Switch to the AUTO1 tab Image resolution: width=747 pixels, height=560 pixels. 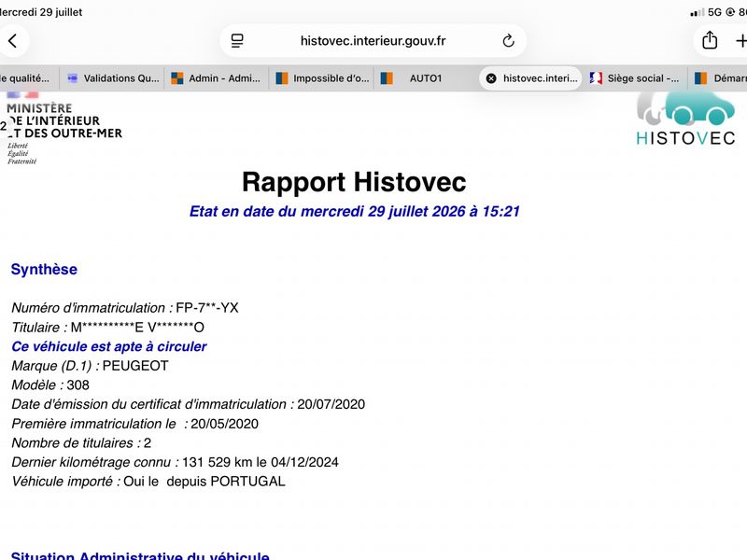coord(426,78)
